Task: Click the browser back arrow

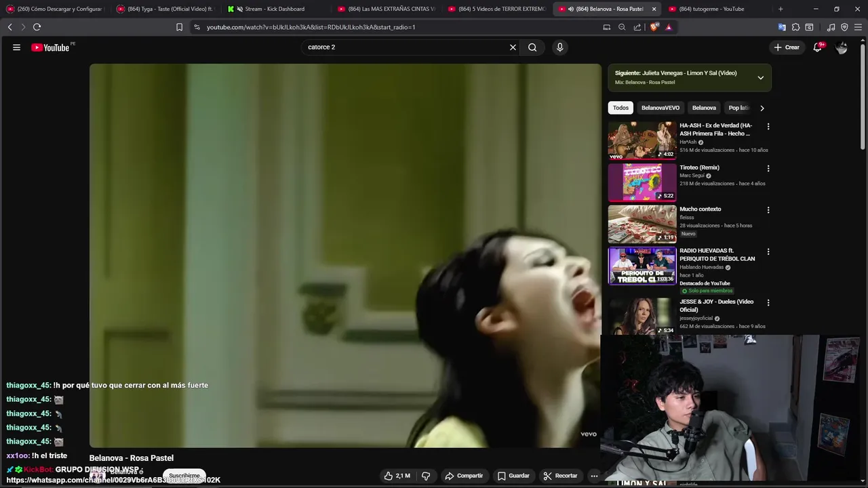Action: pos(9,27)
